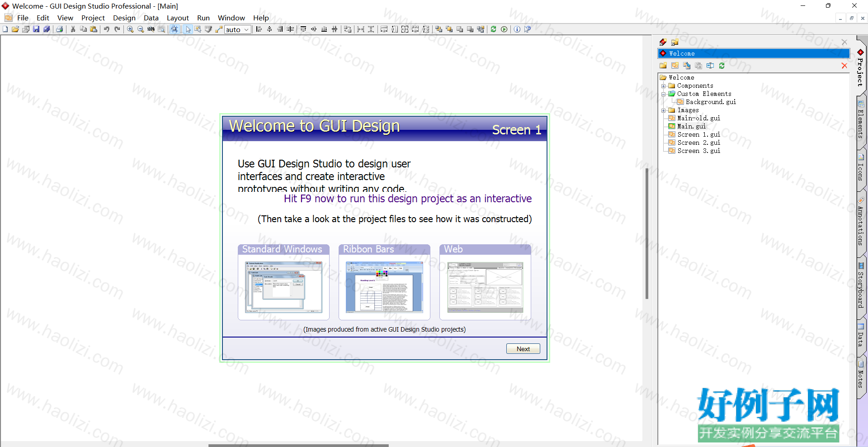Refresh the project tree with green arrows
This screenshot has height=447, width=868.
pyautogui.click(x=722, y=66)
